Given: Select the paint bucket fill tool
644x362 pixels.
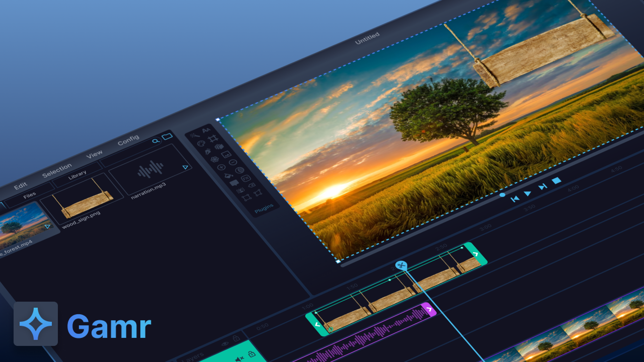Looking at the screenshot, I should tap(228, 175).
